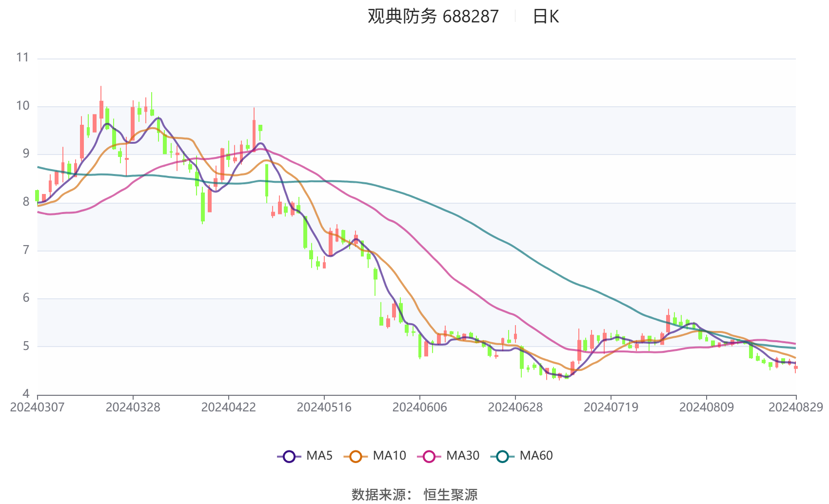Toggle the MA30 legend marker
829x504 pixels.
[x=429, y=456]
